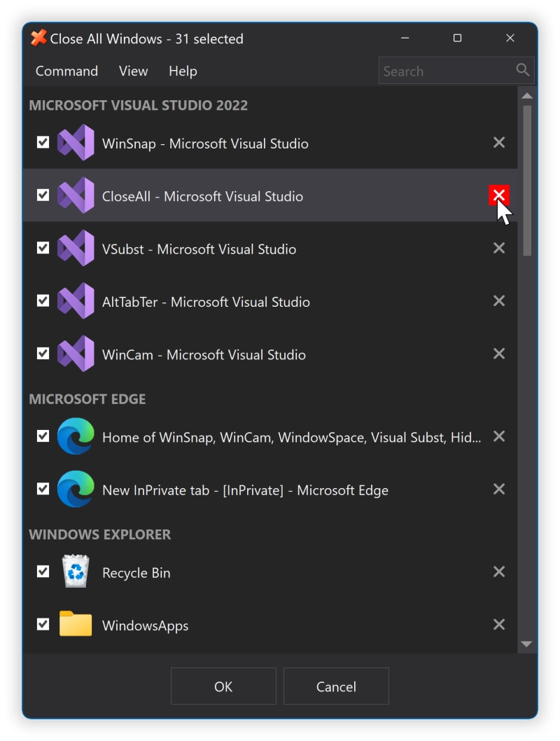Select the AltTabTer - Microsoft Visual Studio row text
The width and height of the screenshot is (560, 741).
click(206, 302)
